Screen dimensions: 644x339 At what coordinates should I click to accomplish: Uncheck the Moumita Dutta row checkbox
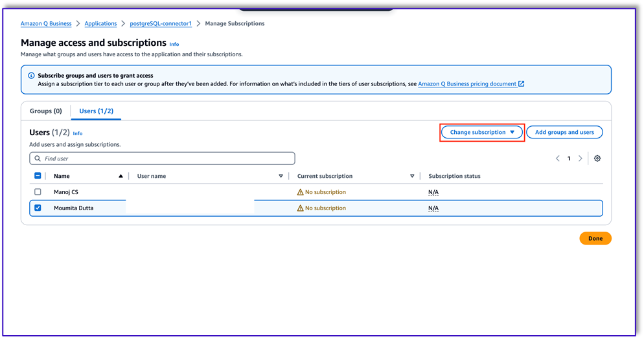click(x=38, y=208)
